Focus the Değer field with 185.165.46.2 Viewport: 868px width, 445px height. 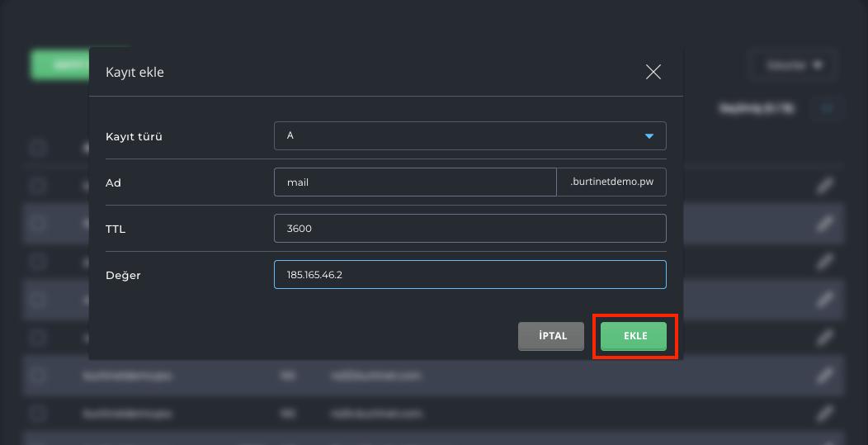(x=469, y=275)
